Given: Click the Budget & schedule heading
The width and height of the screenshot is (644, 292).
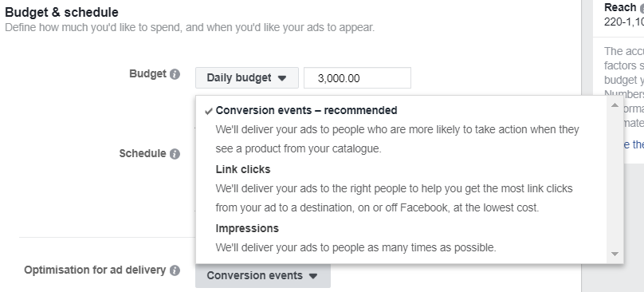Looking at the screenshot, I should 61,12.
